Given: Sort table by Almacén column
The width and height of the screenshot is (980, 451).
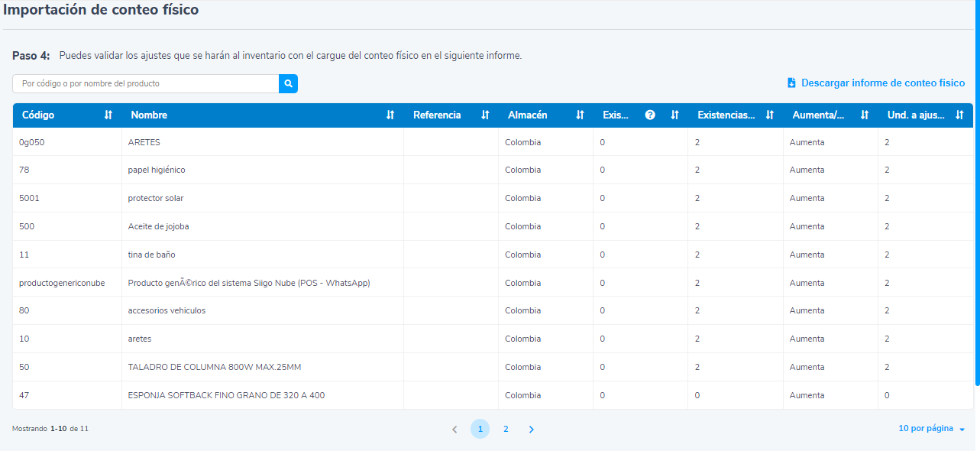Looking at the screenshot, I should click(x=580, y=115).
